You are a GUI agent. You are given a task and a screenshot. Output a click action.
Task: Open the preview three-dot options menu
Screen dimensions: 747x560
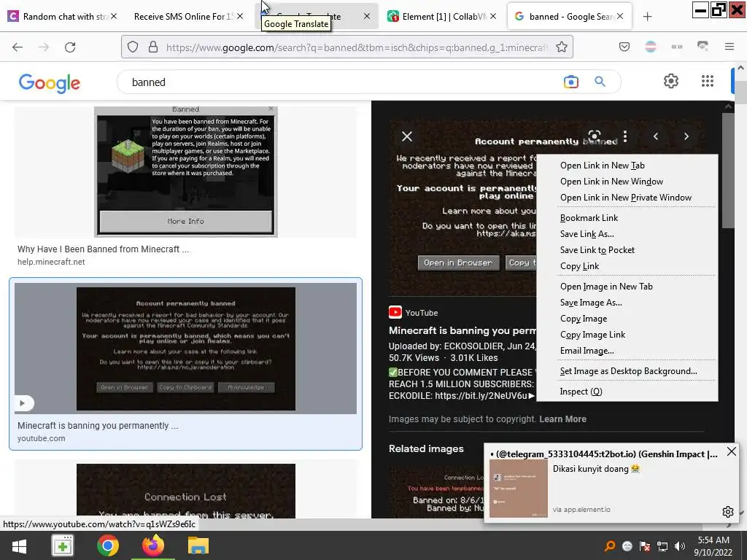(x=625, y=136)
